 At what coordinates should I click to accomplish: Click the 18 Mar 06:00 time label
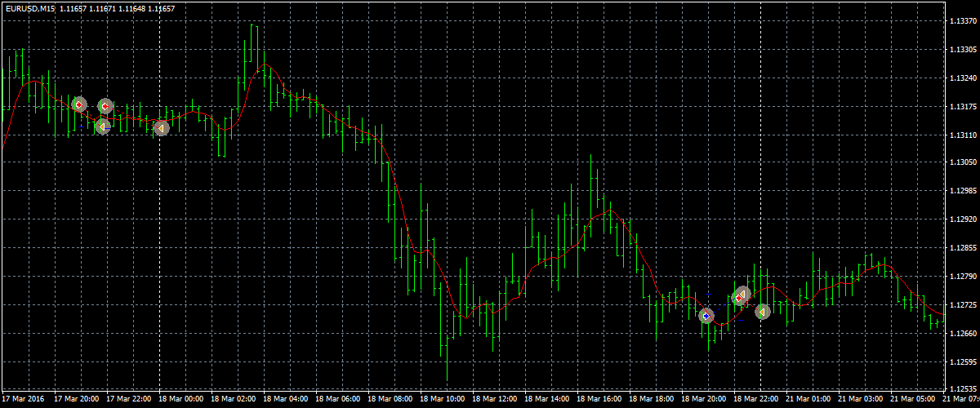coord(338,400)
